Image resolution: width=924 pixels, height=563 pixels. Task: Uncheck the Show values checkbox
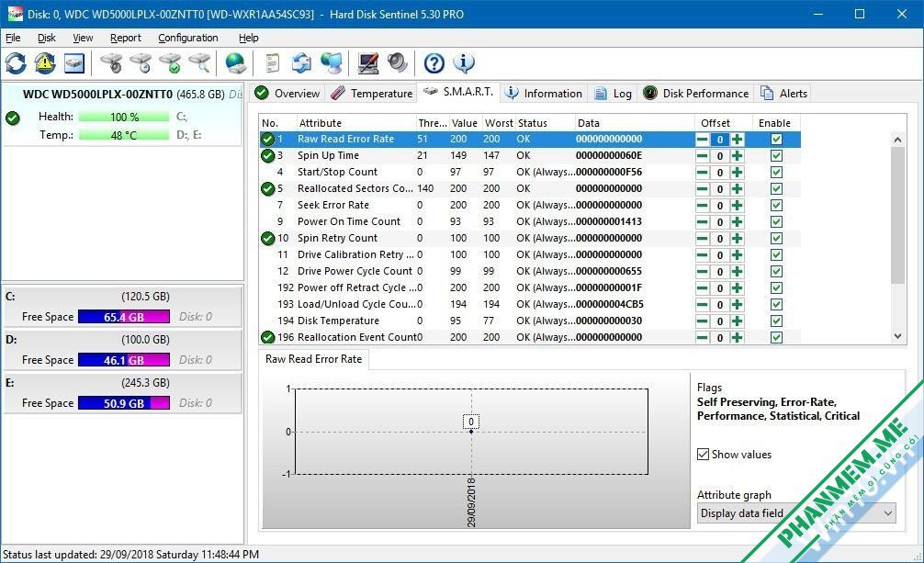(703, 455)
